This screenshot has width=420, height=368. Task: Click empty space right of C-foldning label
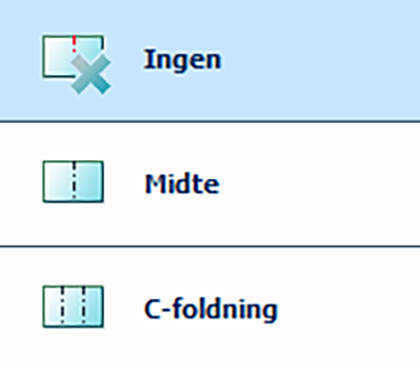[348, 308]
